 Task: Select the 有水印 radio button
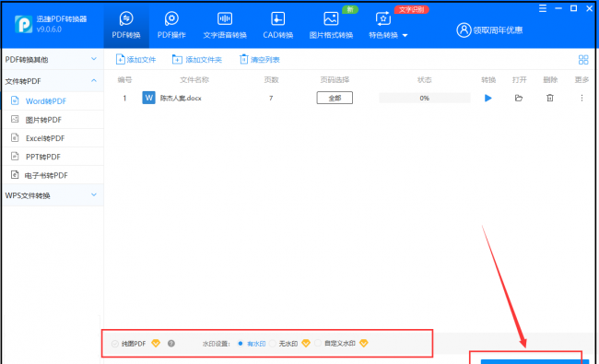(240, 344)
